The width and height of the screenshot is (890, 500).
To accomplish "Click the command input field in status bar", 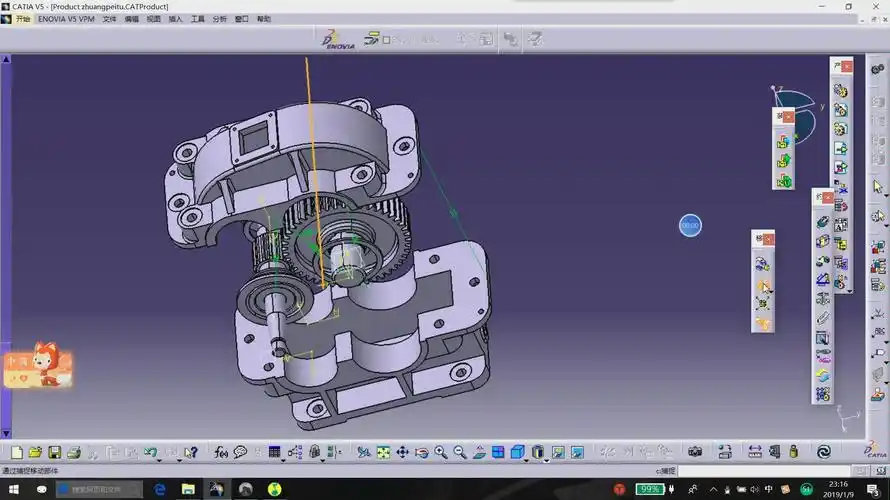I will point(762,471).
